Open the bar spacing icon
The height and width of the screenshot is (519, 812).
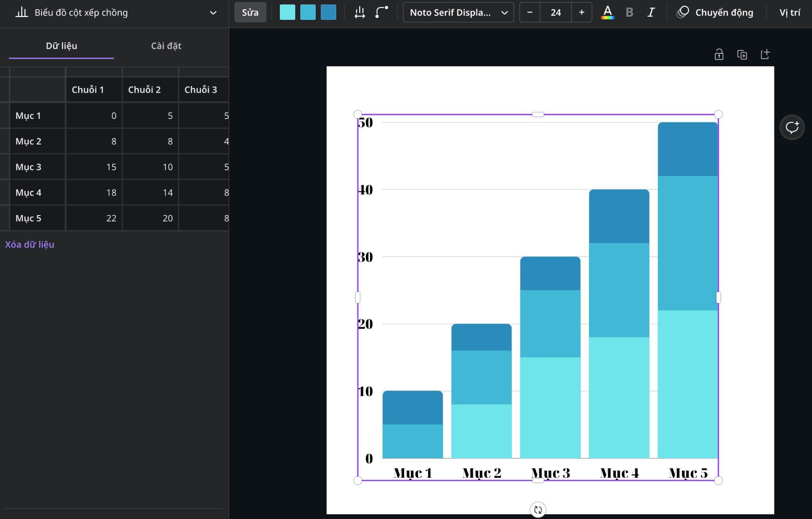click(x=360, y=12)
